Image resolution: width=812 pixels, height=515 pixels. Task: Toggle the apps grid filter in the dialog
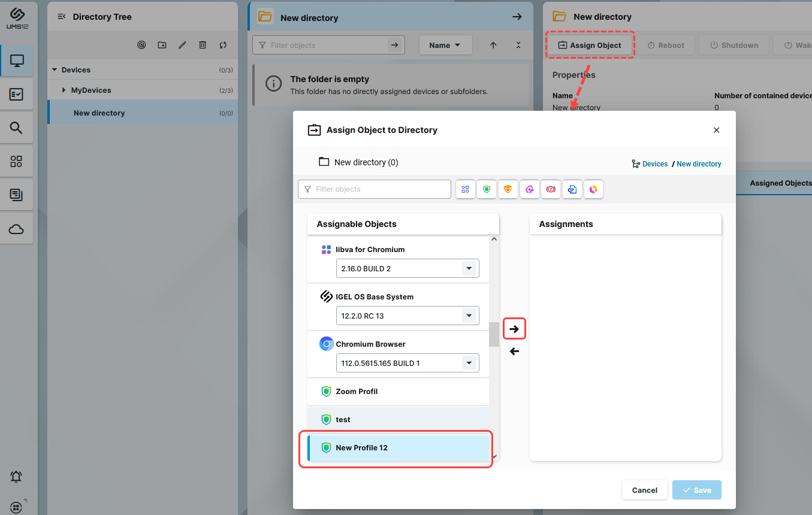466,189
